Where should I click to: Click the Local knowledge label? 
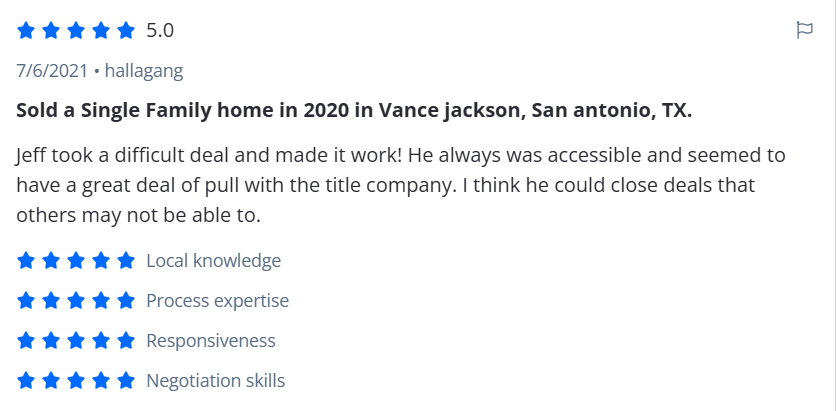213,261
